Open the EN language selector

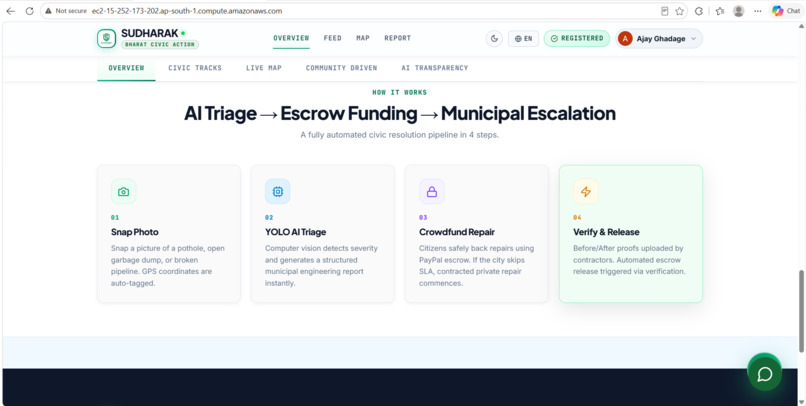click(523, 39)
